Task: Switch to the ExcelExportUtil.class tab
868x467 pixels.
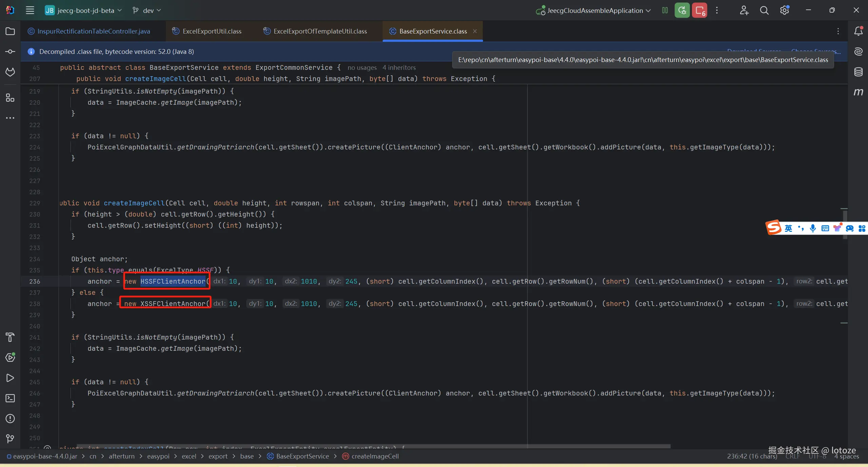Action: (x=212, y=31)
